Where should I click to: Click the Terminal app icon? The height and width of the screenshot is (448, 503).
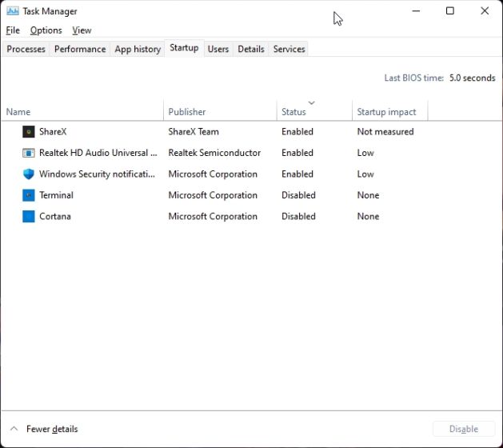[29, 195]
